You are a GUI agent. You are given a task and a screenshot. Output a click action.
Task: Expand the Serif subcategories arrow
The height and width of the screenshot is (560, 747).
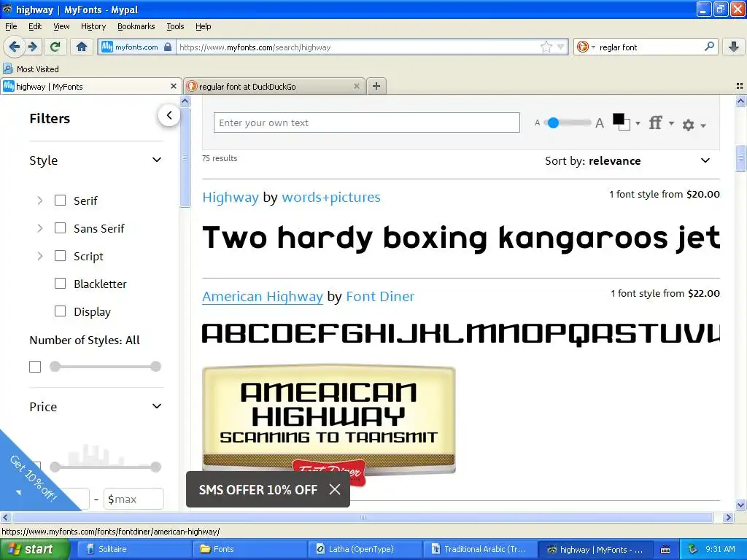tap(40, 201)
